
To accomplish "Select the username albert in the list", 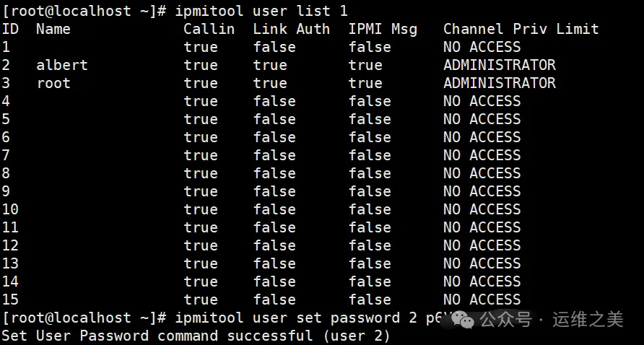I will [x=61, y=65].
